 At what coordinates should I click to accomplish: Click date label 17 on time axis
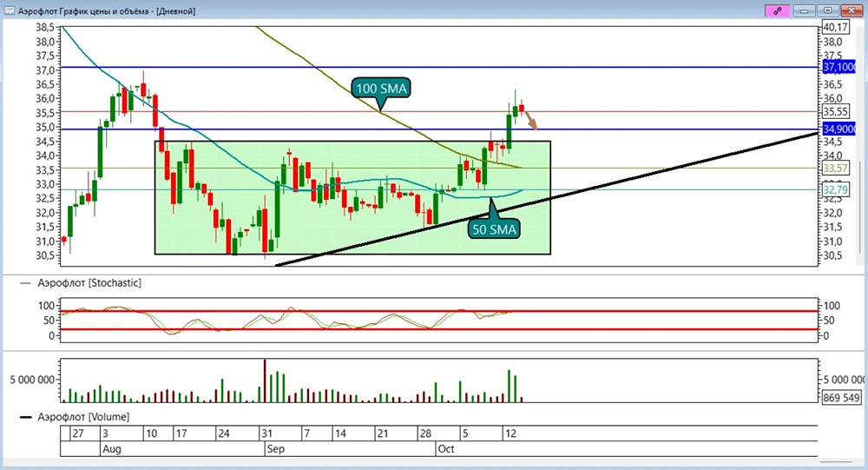click(x=181, y=434)
